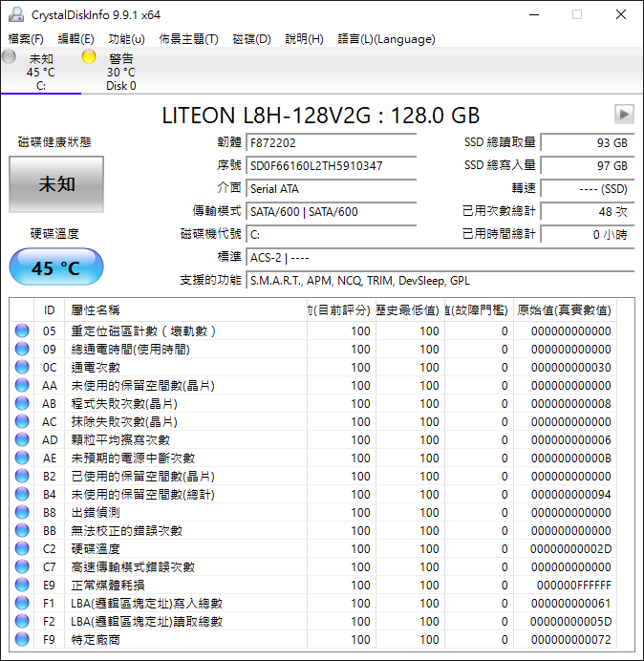Click the yellow warning status indicator for Disk 0
This screenshot has height=661, width=644.
89,56
